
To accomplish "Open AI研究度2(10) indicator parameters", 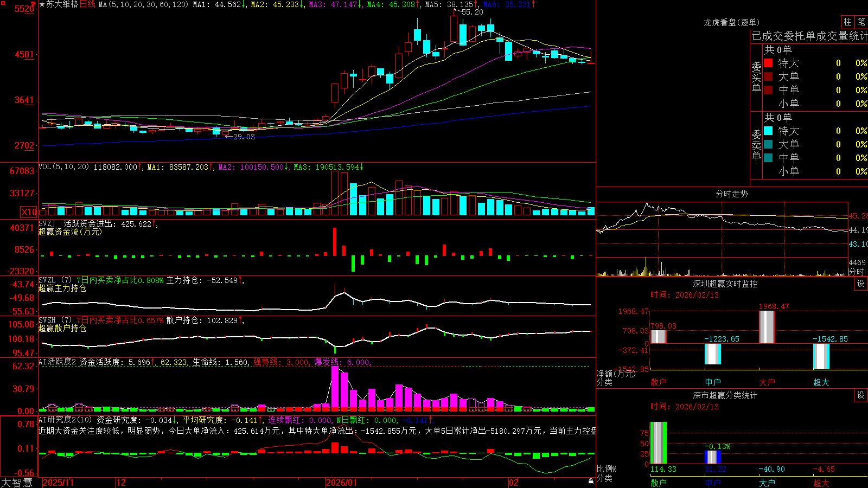I will (65, 420).
